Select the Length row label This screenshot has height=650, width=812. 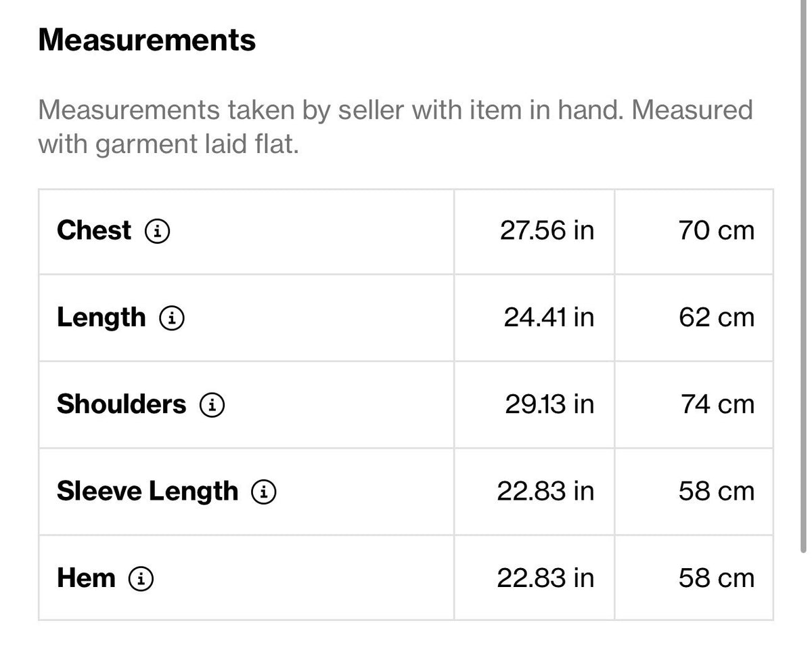(101, 318)
